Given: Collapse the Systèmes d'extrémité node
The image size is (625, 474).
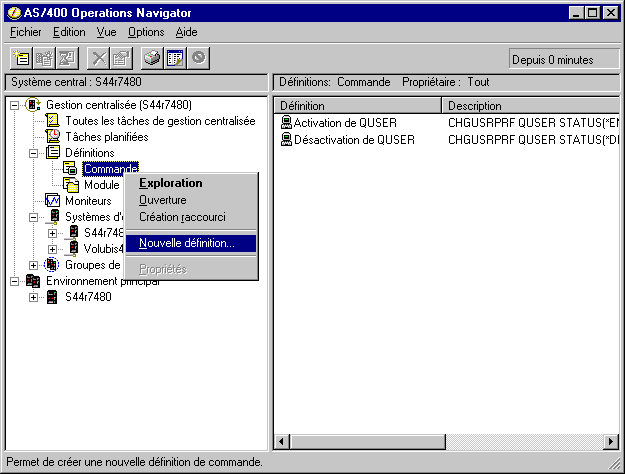Looking at the screenshot, I should tap(33, 218).
